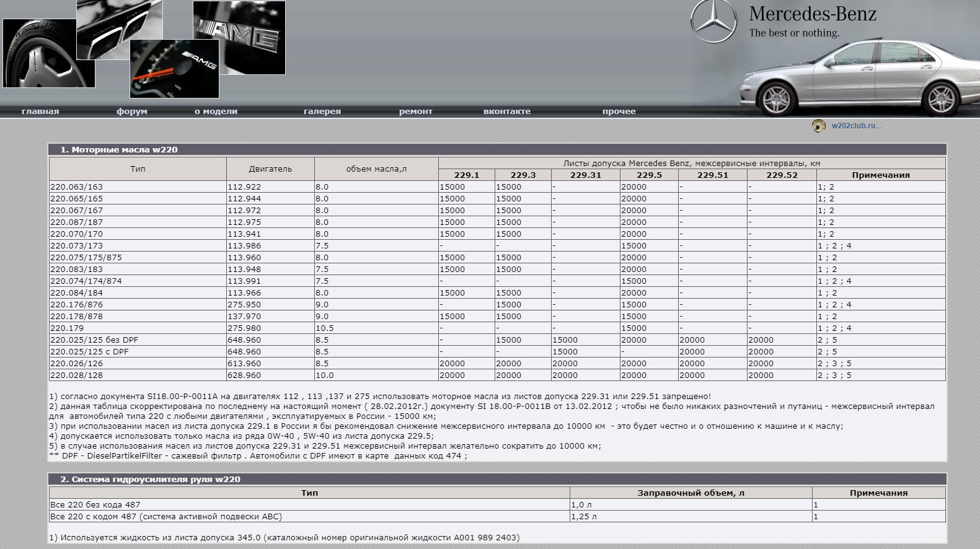Screen dimensions: 980x549
Task: Open the exhaust tips photo thumbnail
Action: [120, 29]
